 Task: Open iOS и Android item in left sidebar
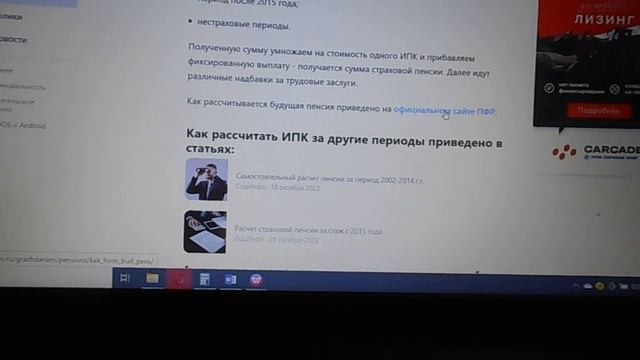22,125
